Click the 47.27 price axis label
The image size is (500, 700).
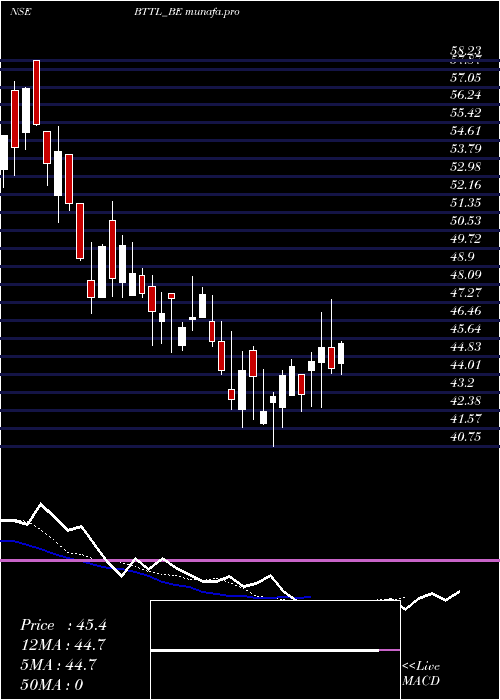(466, 293)
